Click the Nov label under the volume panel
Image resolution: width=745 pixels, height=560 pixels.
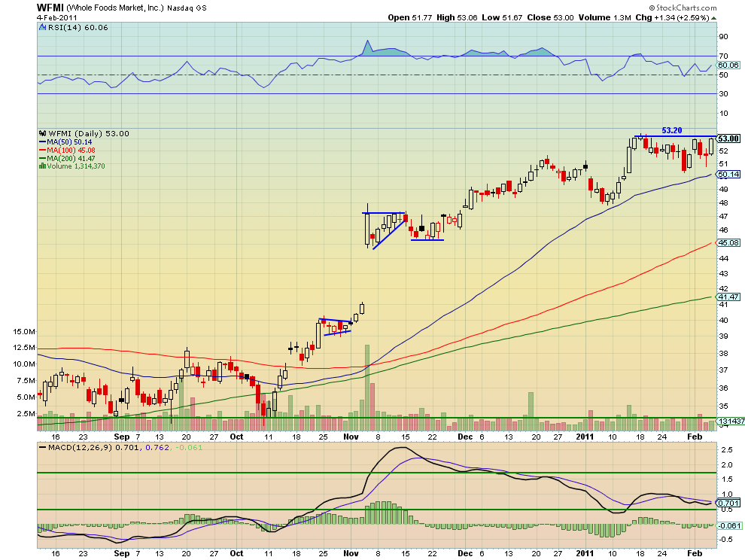click(x=351, y=437)
